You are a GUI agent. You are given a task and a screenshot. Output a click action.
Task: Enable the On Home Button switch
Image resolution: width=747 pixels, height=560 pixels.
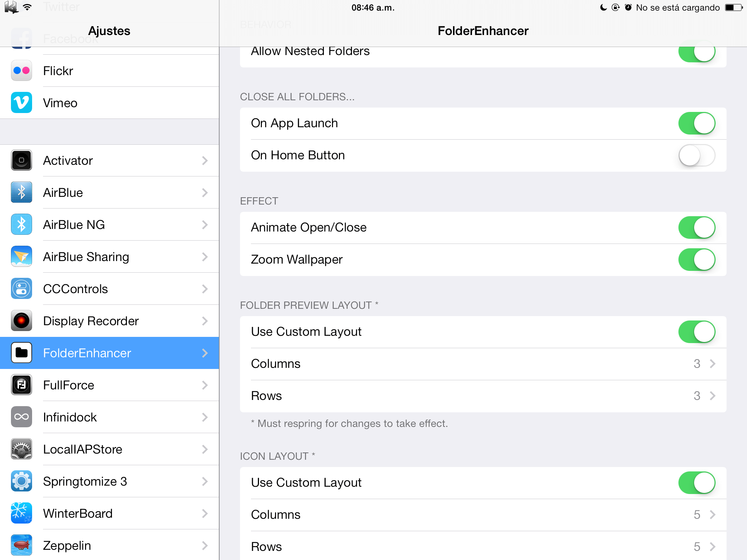coord(696,155)
